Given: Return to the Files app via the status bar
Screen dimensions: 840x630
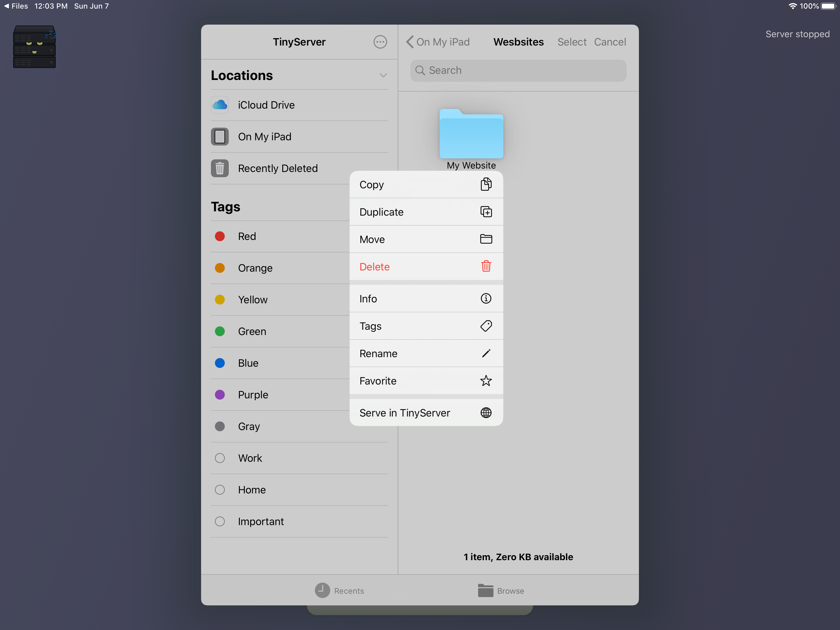Looking at the screenshot, I should point(16,6).
